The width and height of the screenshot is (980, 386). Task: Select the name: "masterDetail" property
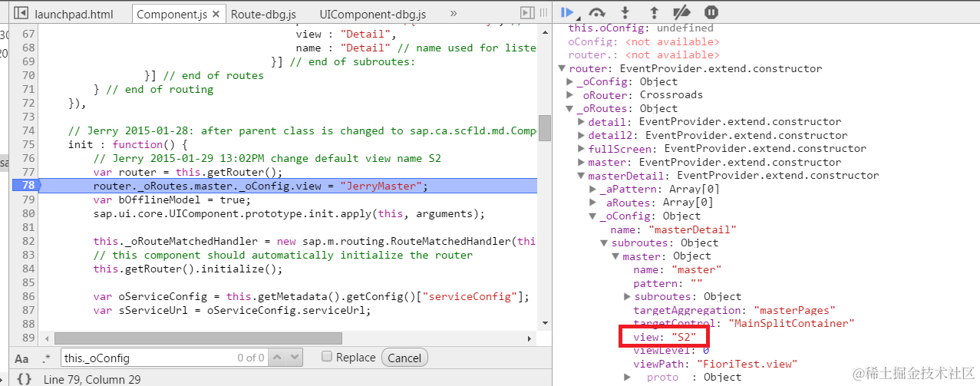coord(673,229)
